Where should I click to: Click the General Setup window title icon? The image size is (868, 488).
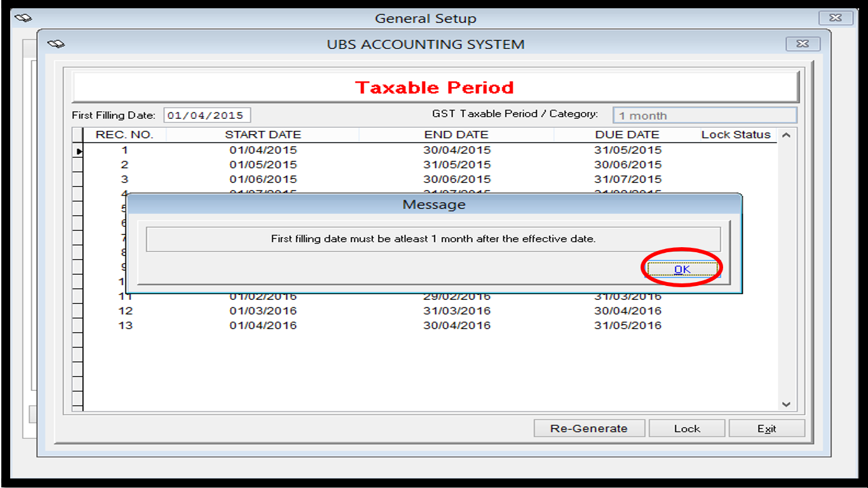pos(23,18)
